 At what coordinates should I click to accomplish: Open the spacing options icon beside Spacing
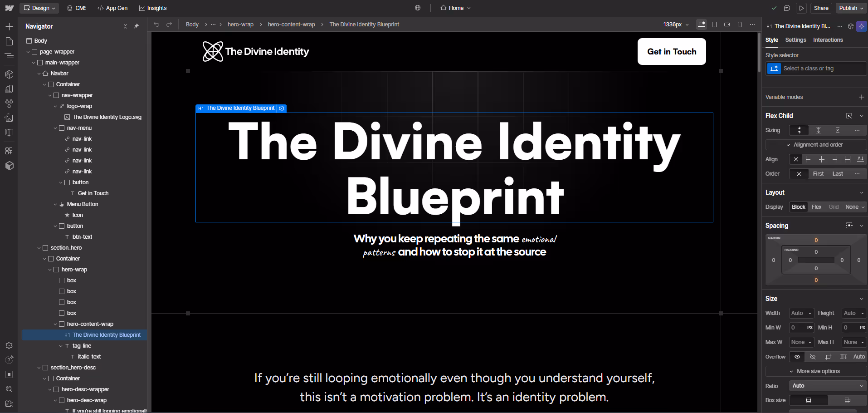point(849,226)
